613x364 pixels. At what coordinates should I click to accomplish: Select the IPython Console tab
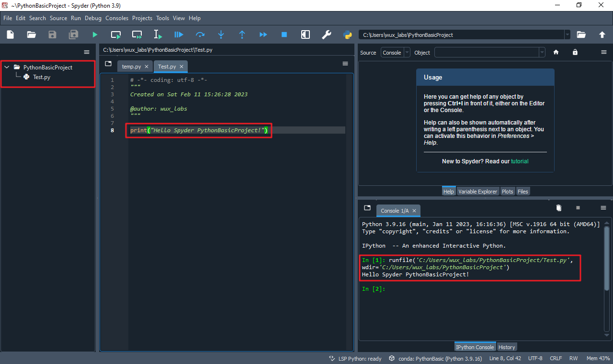tap(475, 347)
